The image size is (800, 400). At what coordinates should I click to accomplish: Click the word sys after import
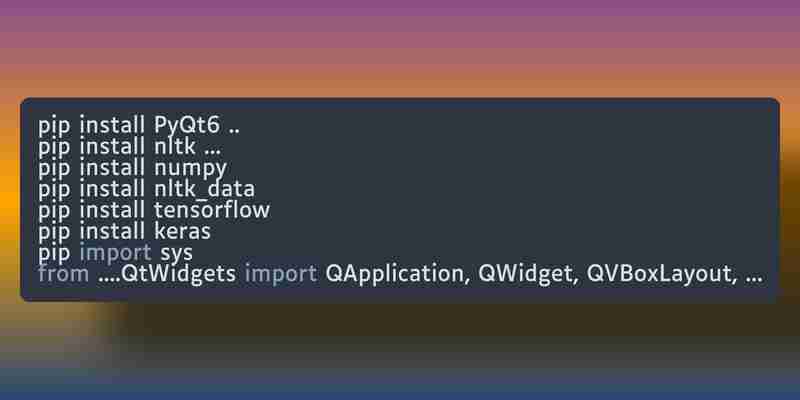[177, 254]
